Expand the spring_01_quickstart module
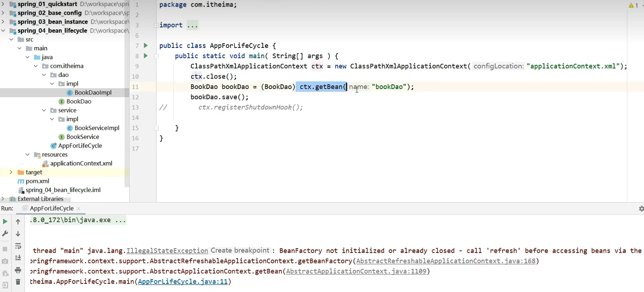 click(x=3, y=4)
